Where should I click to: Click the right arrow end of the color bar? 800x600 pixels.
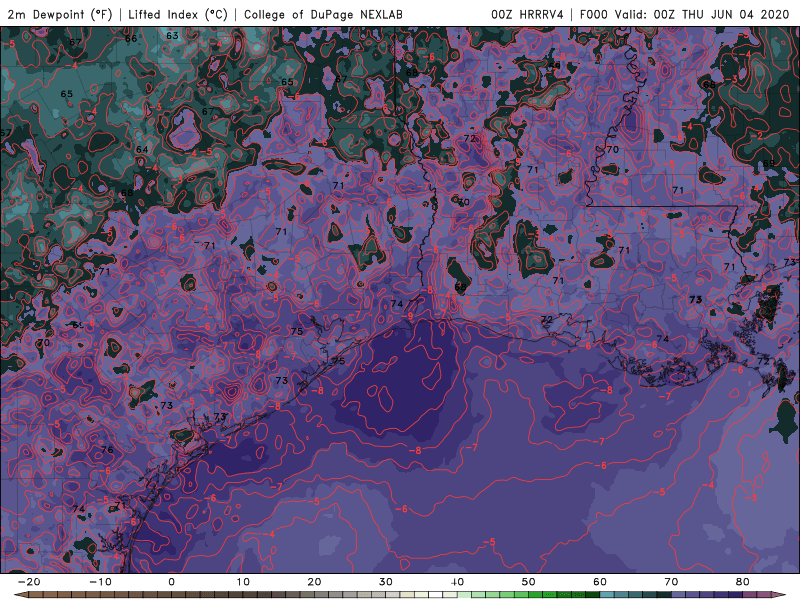pyautogui.click(x=780, y=595)
